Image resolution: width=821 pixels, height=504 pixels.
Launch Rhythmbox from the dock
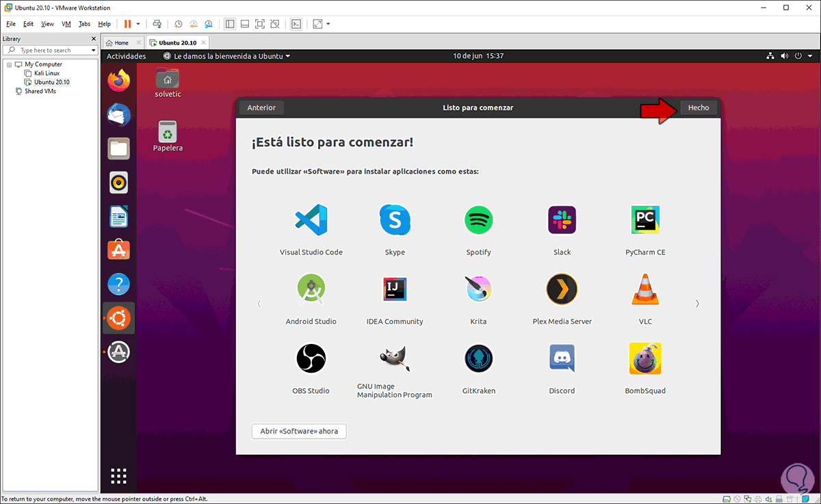[119, 183]
